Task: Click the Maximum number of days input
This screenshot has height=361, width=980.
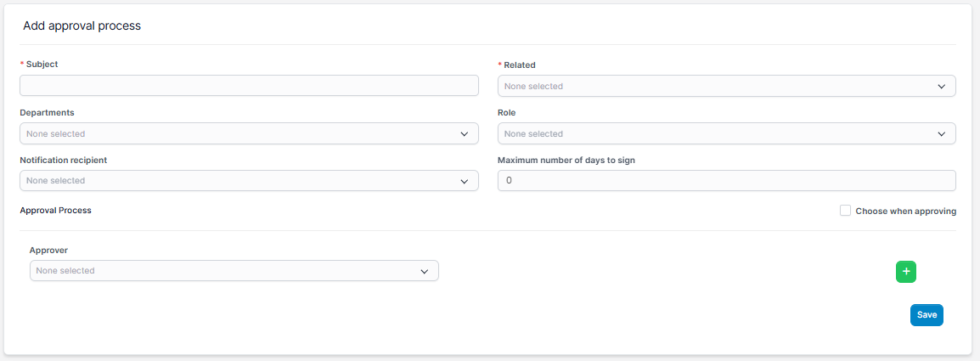Action: point(726,181)
